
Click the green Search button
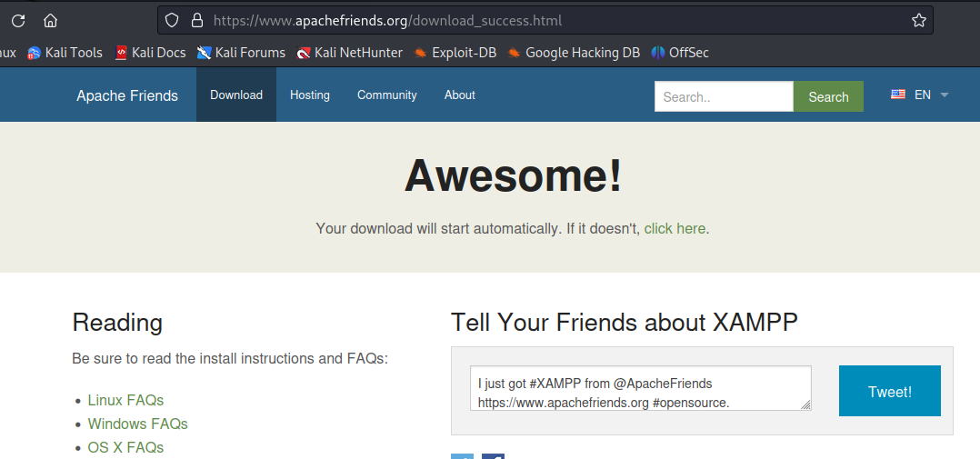(828, 96)
